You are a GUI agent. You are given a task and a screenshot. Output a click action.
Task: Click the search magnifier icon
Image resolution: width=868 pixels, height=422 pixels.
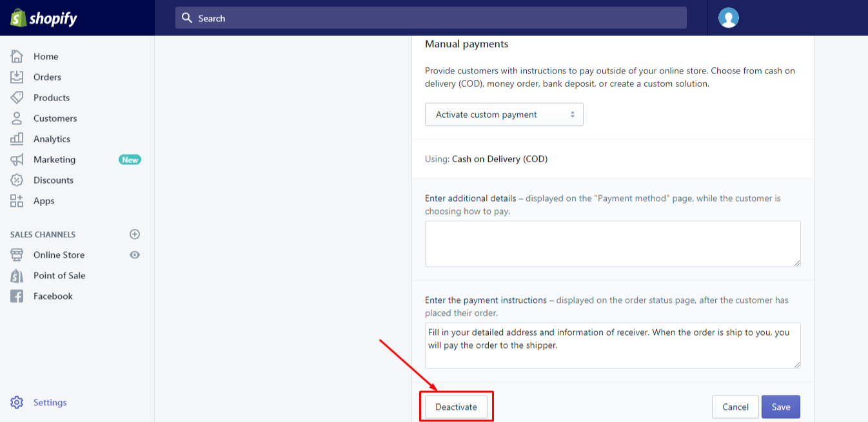187,18
